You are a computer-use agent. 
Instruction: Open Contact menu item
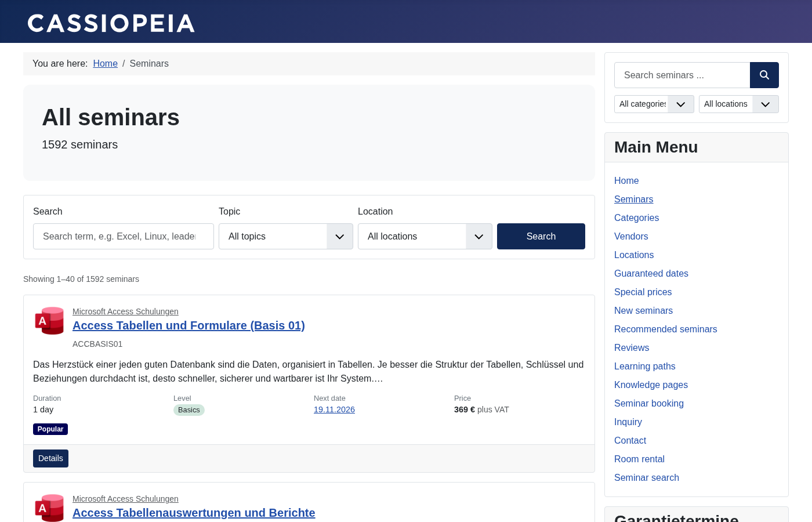pos(630,441)
